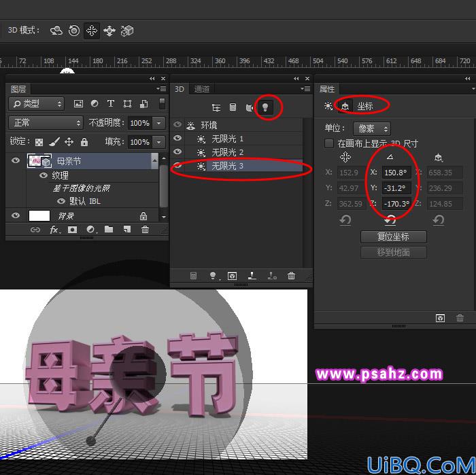Toggle visibility of 环境 in 3D panel

coord(177,124)
